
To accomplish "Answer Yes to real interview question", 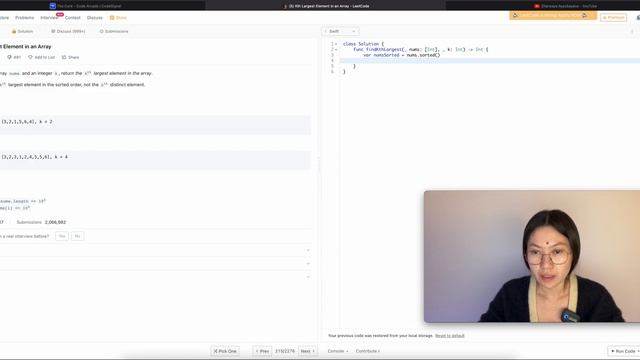I will 62,236.
